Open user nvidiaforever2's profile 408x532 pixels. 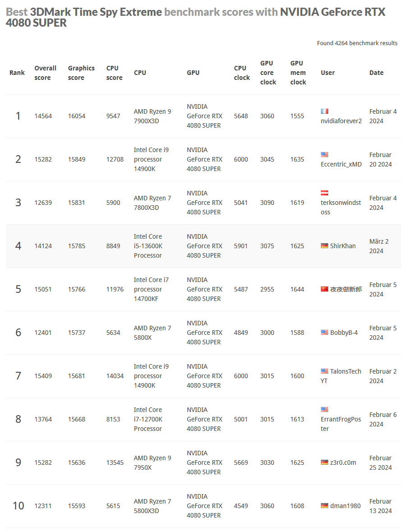point(341,121)
